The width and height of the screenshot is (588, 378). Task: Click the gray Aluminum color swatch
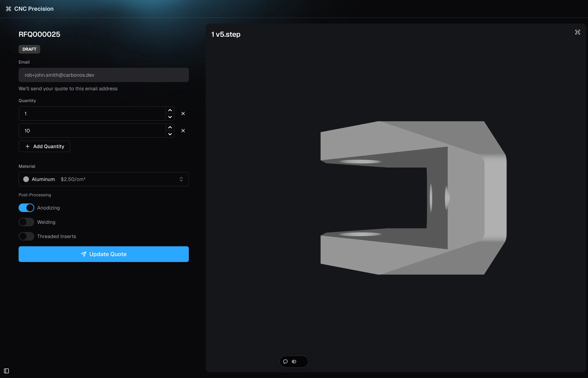pyautogui.click(x=26, y=179)
